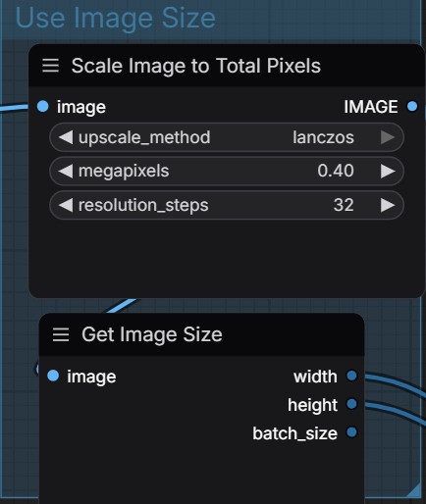Viewport: 426px width, 504px height.
Task: Increase resolution_steps with the right arrow
Action: tap(388, 205)
